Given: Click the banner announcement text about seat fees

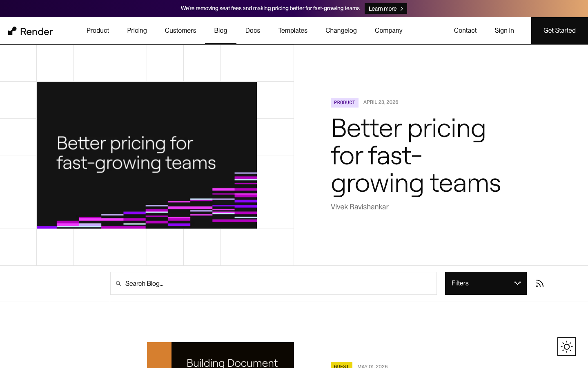Looking at the screenshot, I should coord(270,9).
